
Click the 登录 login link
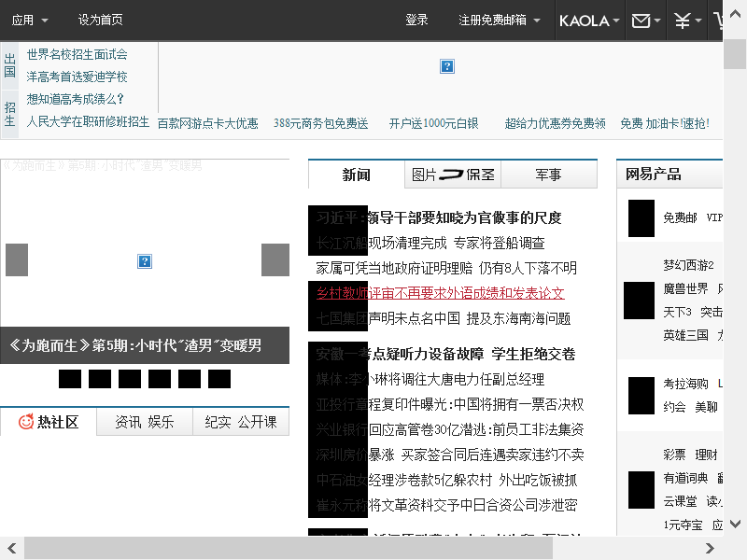pos(416,21)
